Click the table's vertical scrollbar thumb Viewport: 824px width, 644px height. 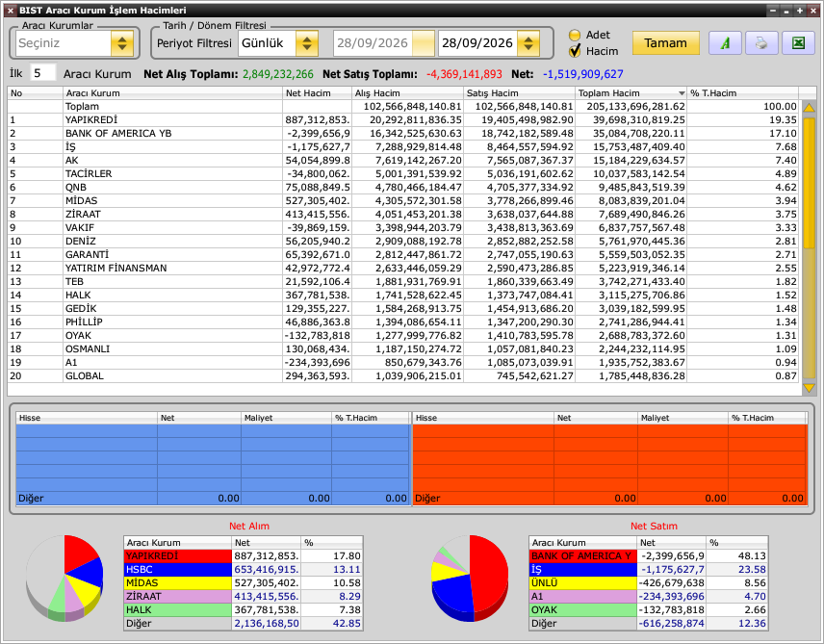click(x=809, y=183)
